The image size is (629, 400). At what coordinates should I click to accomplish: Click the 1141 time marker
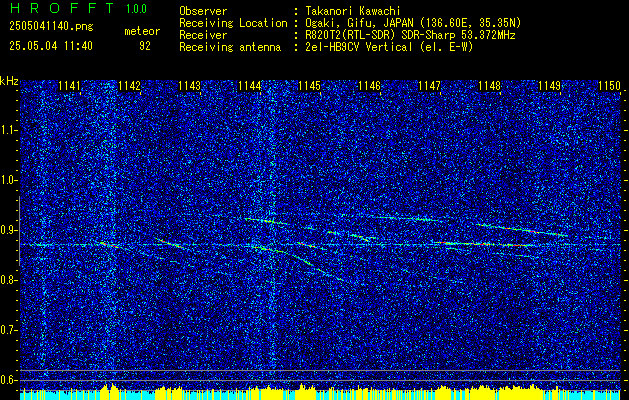tap(69, 86)
